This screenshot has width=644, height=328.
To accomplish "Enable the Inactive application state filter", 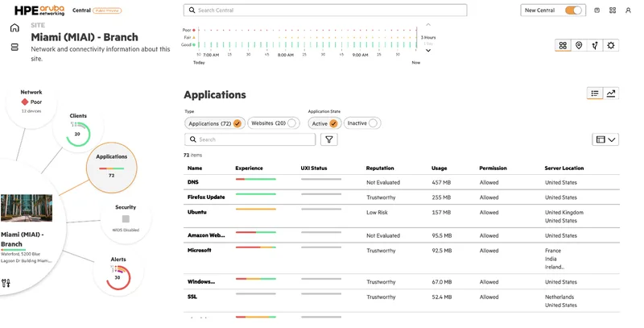I will 362,123.
